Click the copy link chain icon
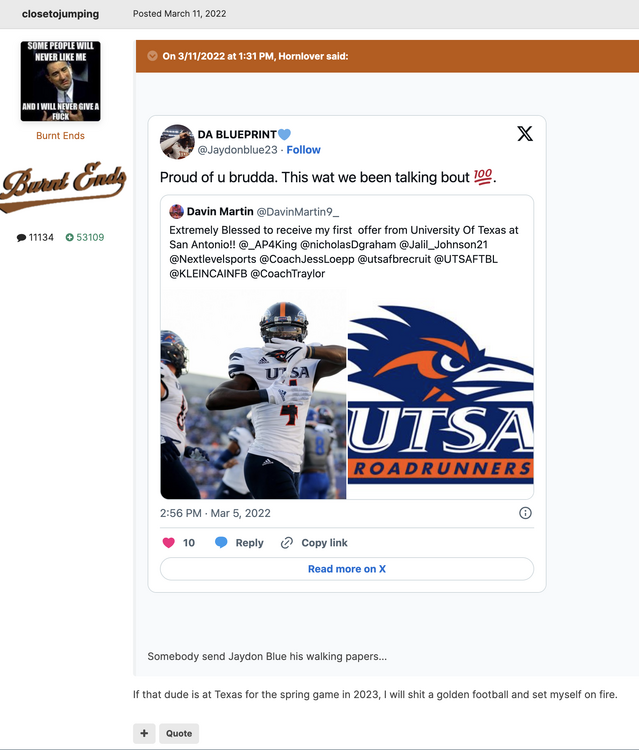Image resolution: width=639 pixels, height=750 pixels. point(286,542)
